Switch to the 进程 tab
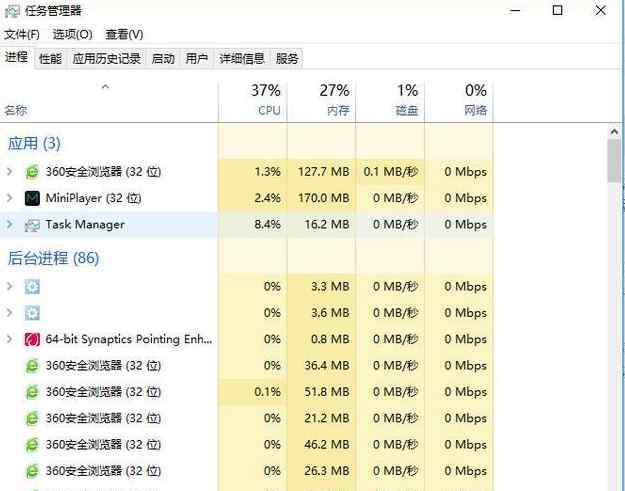 [16, 57]
